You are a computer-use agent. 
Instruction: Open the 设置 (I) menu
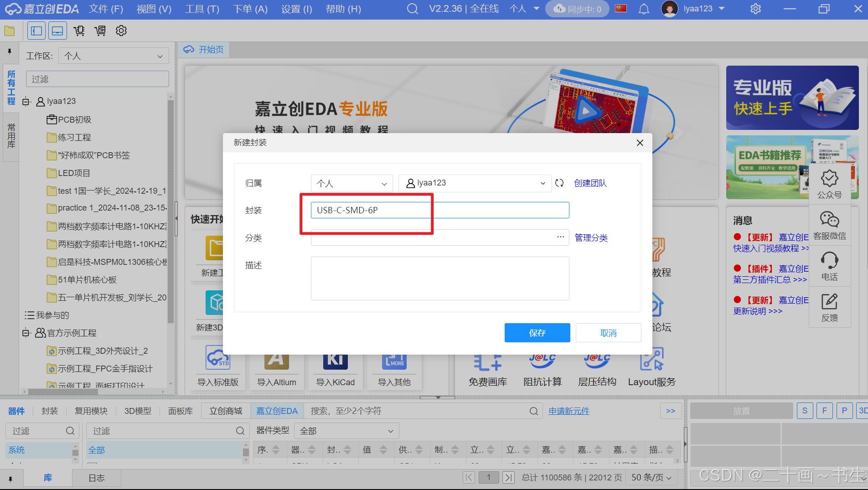pos(297,9)
